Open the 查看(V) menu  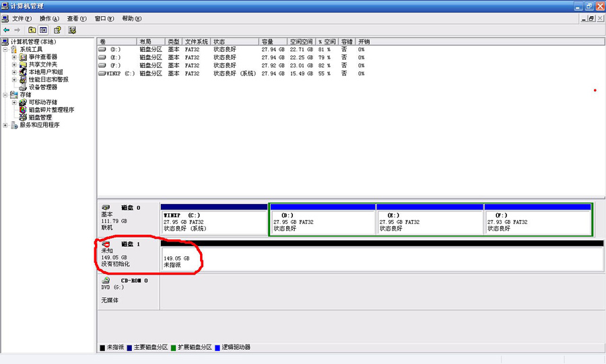(76, 19)
